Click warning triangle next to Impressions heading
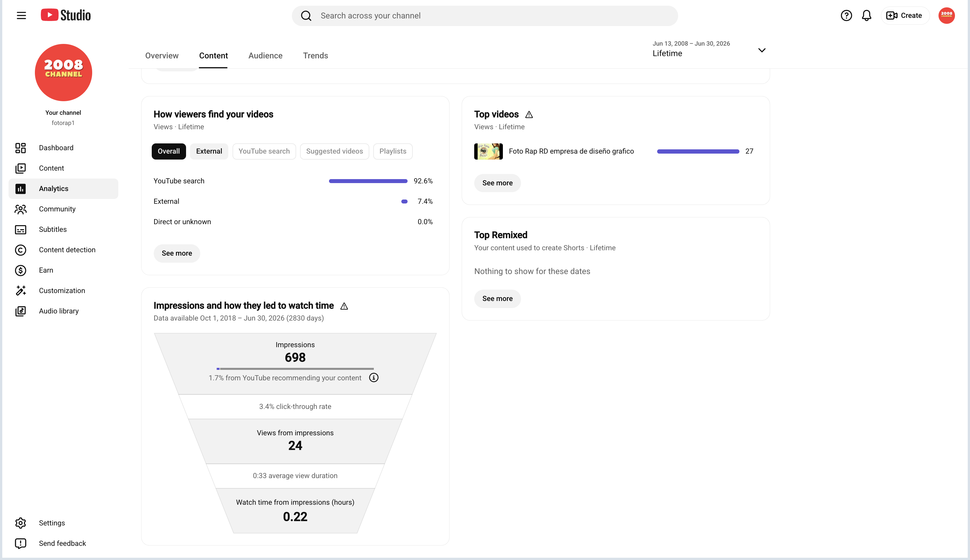The image size is (970, 560). pos(344,306)
